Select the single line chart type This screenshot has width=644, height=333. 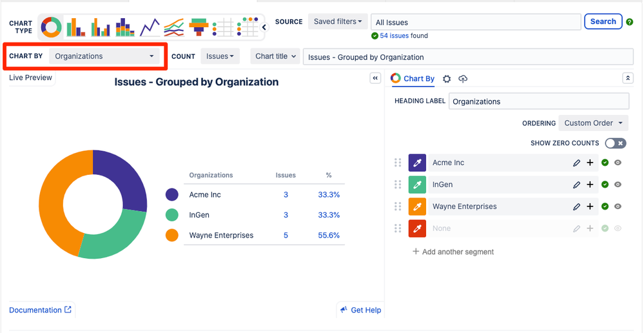[150, 28]
